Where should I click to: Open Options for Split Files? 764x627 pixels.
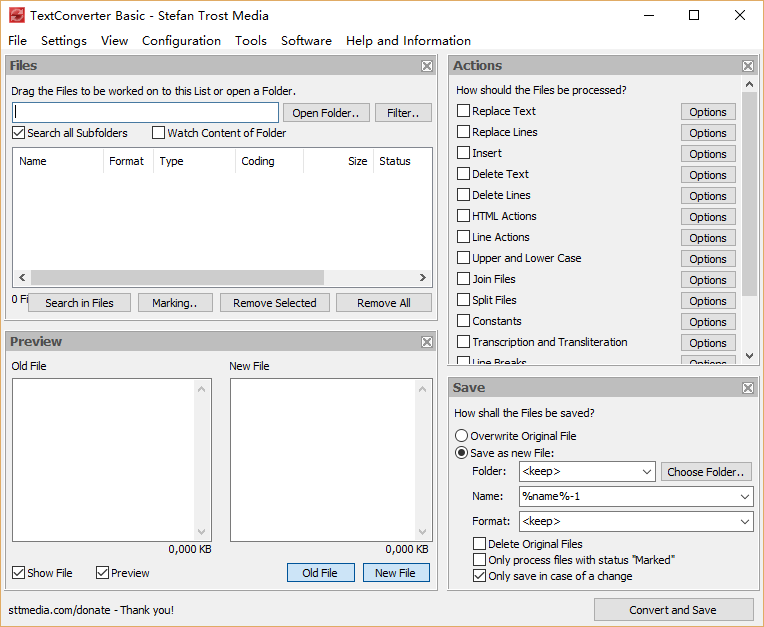tap(708, 301)
